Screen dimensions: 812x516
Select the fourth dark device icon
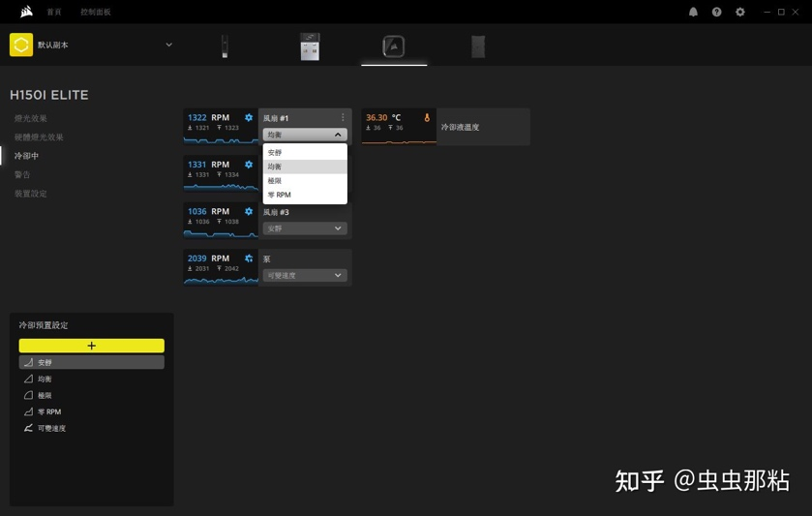[x=478, y=46]
